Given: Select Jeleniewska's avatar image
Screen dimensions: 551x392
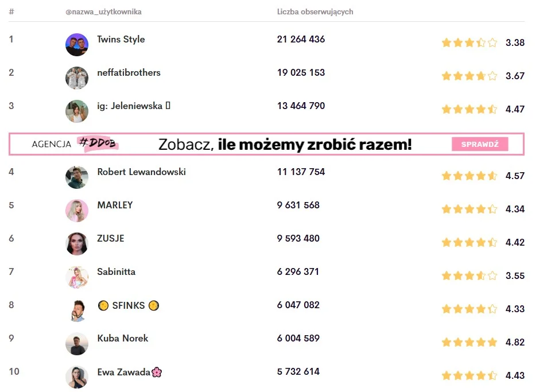Looking at the screenshot, I should (77, 111).
